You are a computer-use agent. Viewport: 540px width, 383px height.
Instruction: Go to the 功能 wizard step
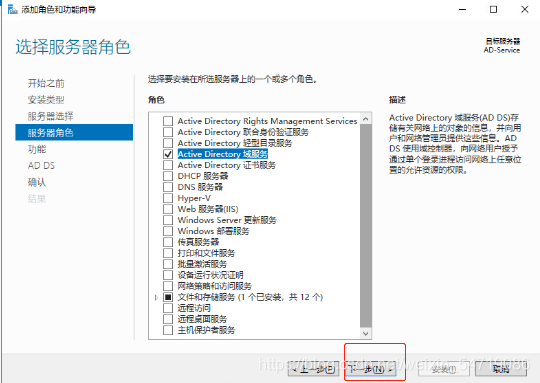tap(37, 149)
